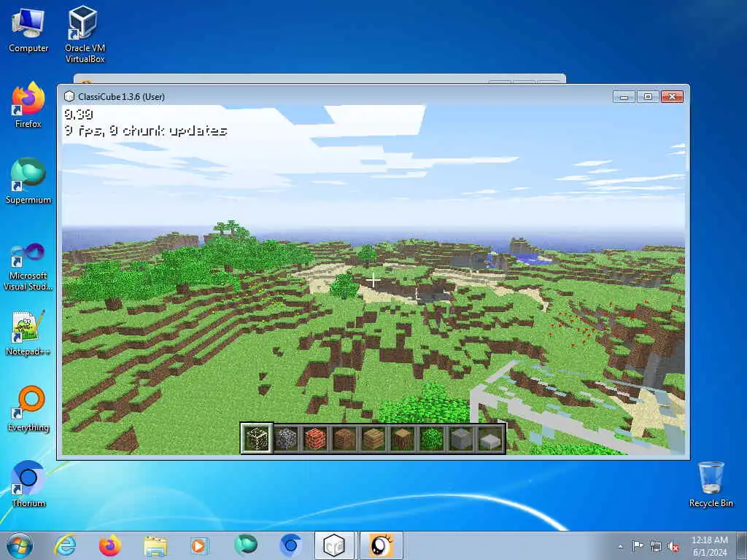This screenshot has height=560, width=747.
Task: Select the red brick block in the hotbar
Action: pos(315,438)
